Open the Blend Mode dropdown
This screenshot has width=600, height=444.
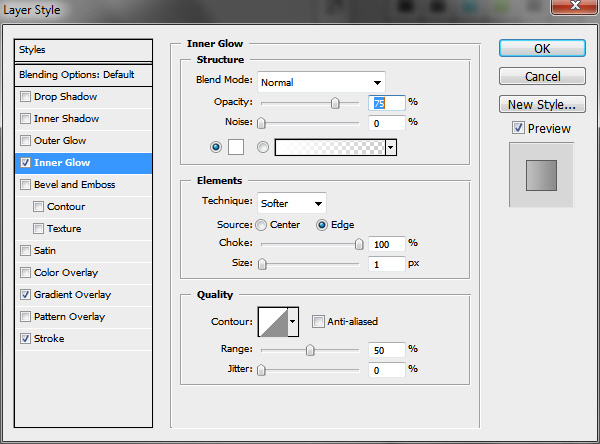tap(321, 82)
